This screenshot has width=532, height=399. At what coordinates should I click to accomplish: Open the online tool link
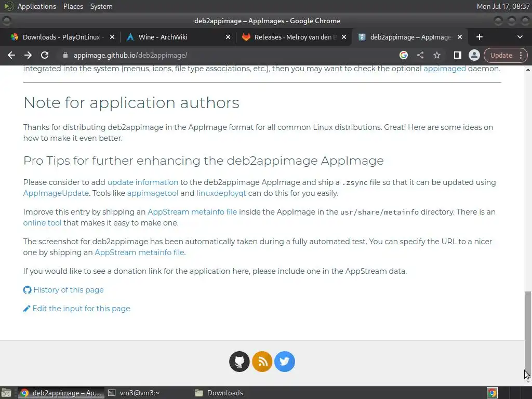42,223
